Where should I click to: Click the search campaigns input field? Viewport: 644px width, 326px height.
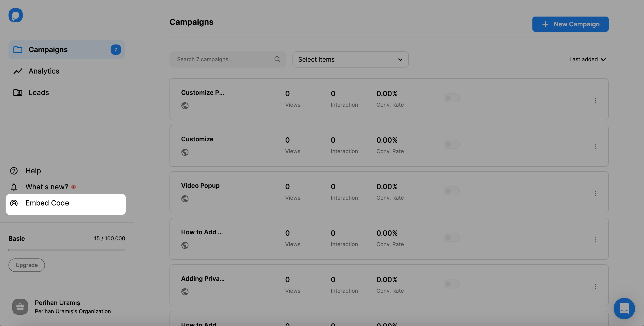pos(227,59)
